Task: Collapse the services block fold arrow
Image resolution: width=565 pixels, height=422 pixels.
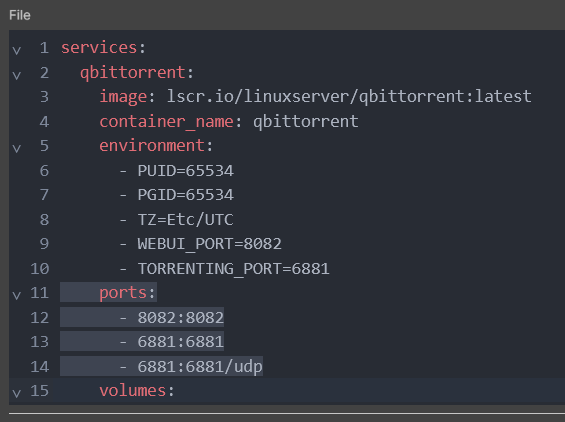Action: tap(17, 50)
